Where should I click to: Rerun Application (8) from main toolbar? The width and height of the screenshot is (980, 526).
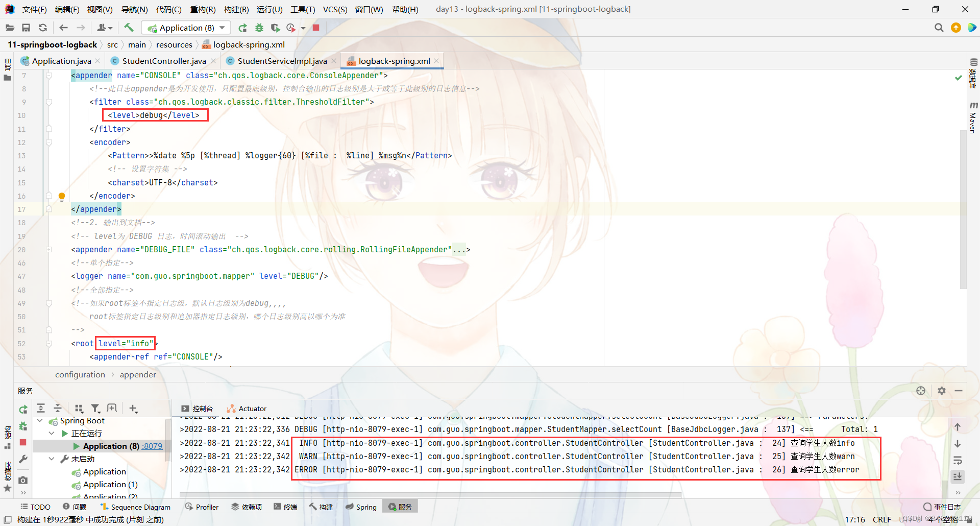tap(242, 28)
